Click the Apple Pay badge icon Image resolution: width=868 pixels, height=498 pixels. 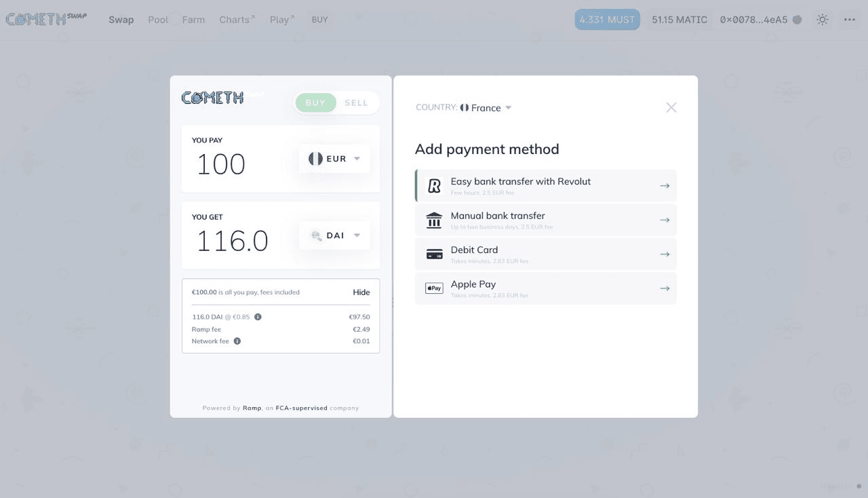click(x=434, y=288)
